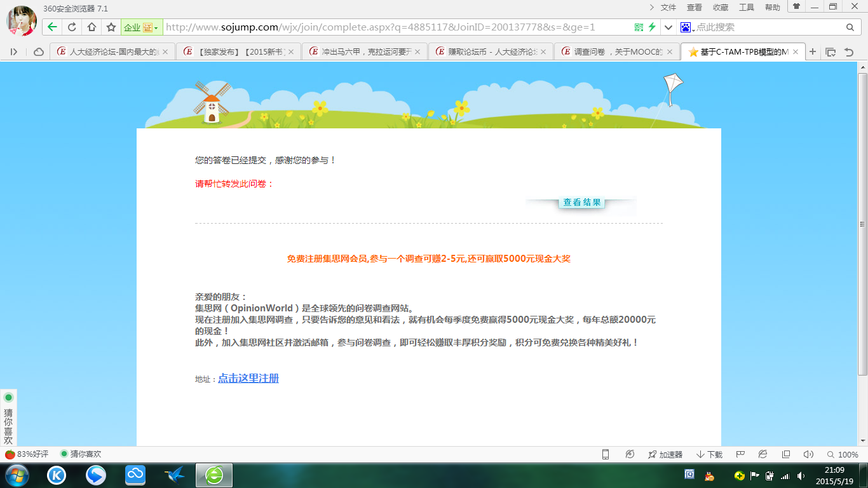
Task: Open 下载 downloads in the status bar
Action: point(710,454)
